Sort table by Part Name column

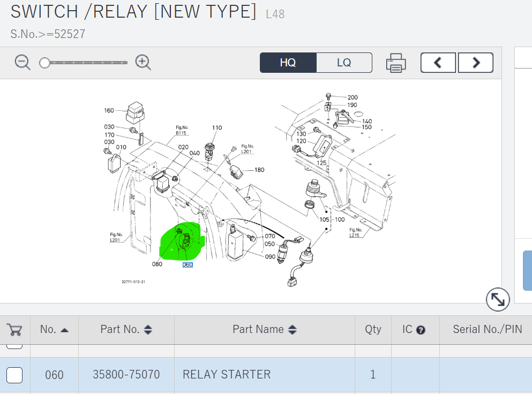(x=264, y=329)
